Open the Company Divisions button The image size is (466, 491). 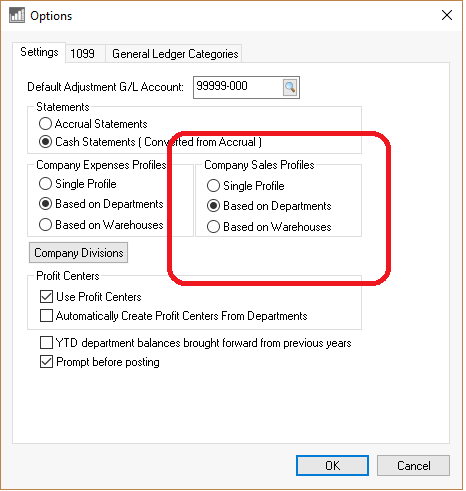[x=78, y=253]
